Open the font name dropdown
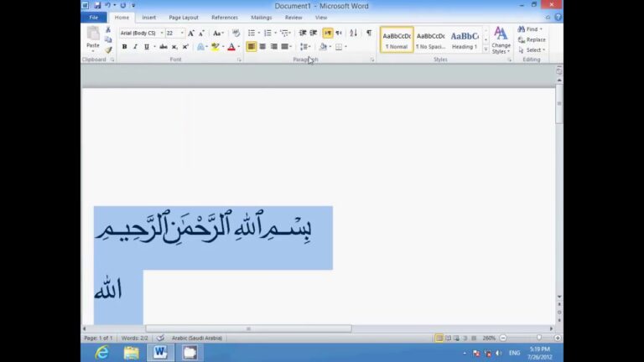 coord(162,33)
